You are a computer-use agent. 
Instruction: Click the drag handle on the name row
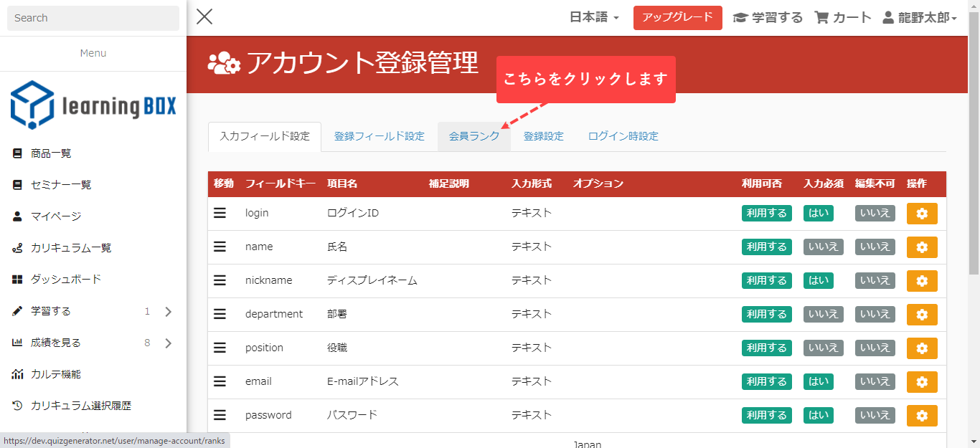[220, 247]
